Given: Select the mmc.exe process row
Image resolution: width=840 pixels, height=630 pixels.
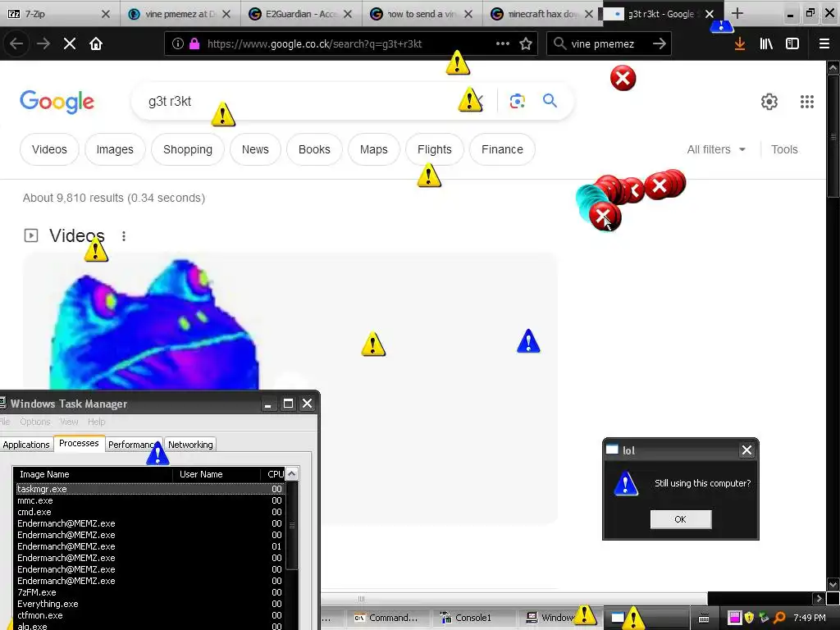Looking at the screenshot, I should pyautogui.click(x=149, y=500).
